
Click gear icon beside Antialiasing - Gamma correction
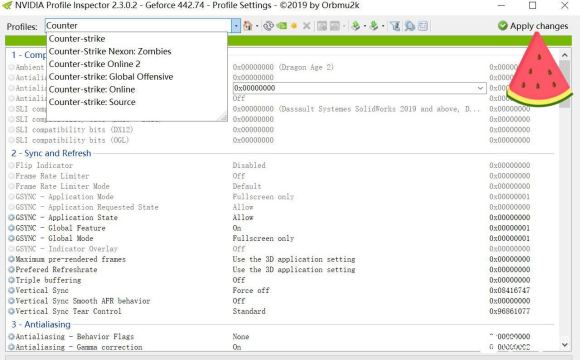pyautogui.click(x=11, y=347)
